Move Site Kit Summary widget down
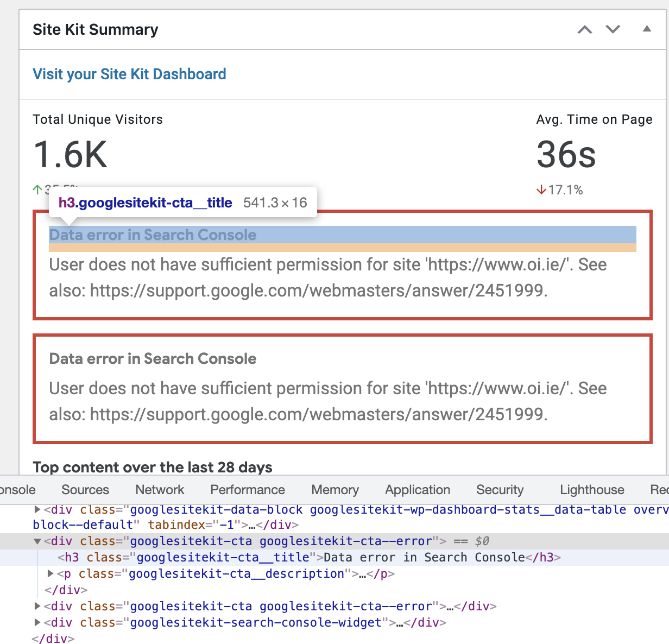The image size is (669, 644). click(613, 29)
